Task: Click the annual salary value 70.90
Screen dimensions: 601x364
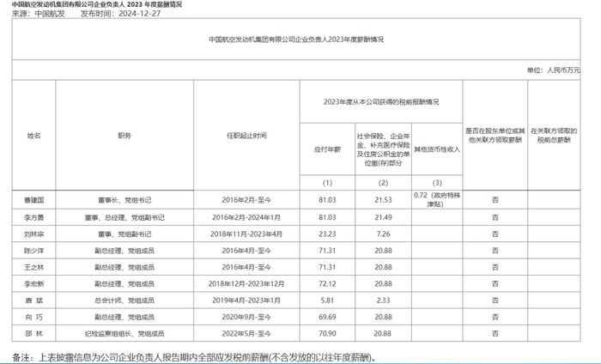Action: (x=327, y=334)
